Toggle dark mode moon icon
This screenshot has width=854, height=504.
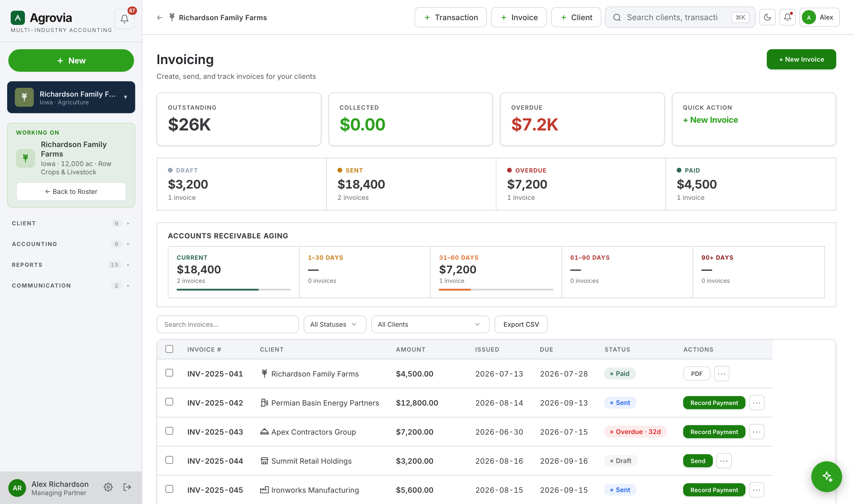767,17
